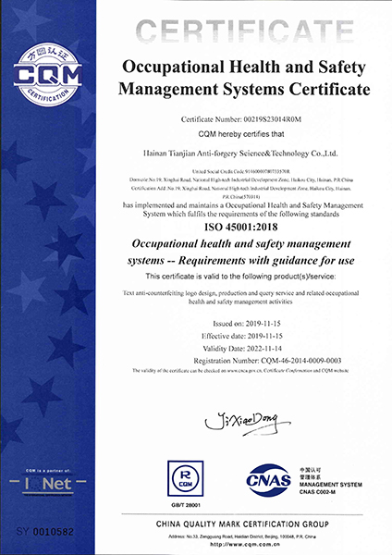Click the certificate validity check note

(240, 371)
